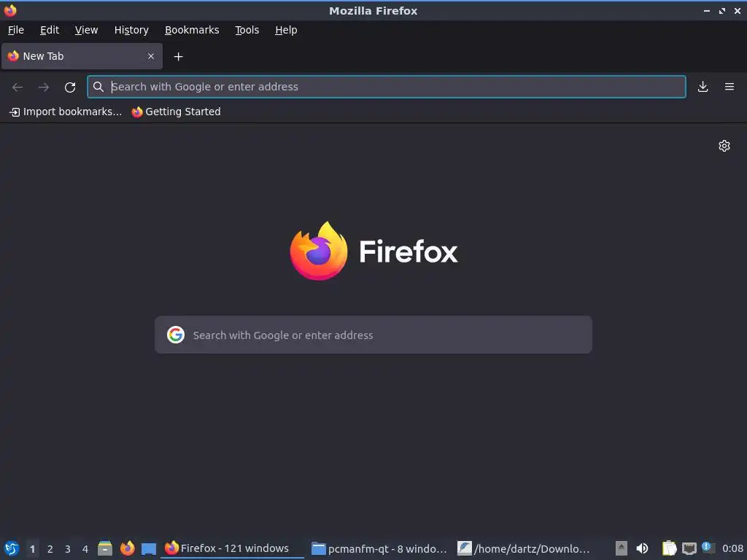Open the network status tray icon
The width and height of the screenshot is (747, 560).
[689, 548]
